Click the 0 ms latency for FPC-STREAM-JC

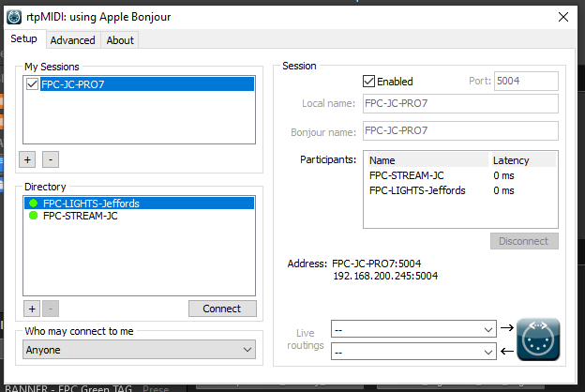coord(503,175)
